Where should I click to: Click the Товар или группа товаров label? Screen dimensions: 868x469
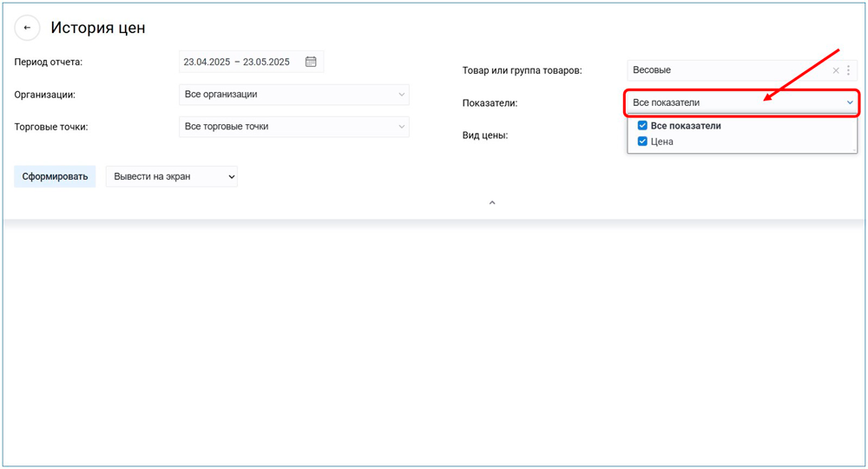tap(522, 70)
